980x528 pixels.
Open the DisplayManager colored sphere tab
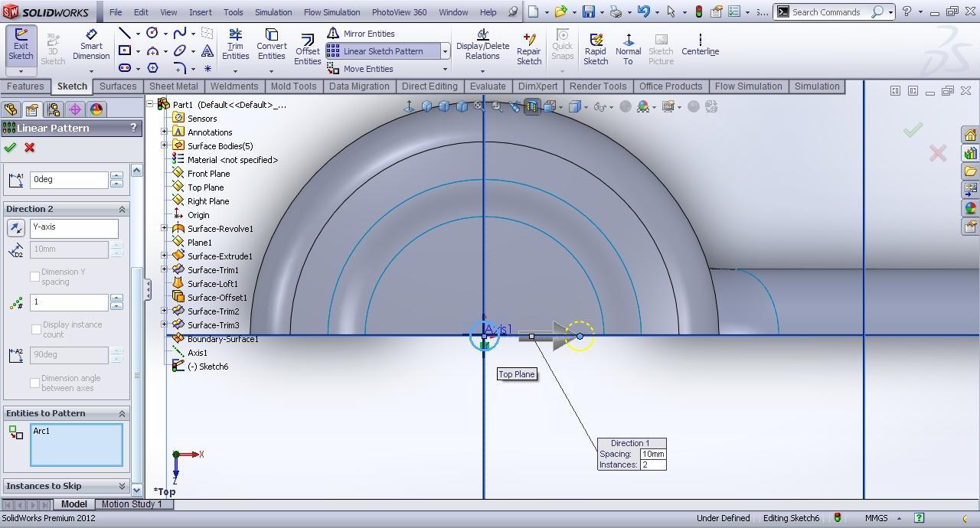[96, 109]
